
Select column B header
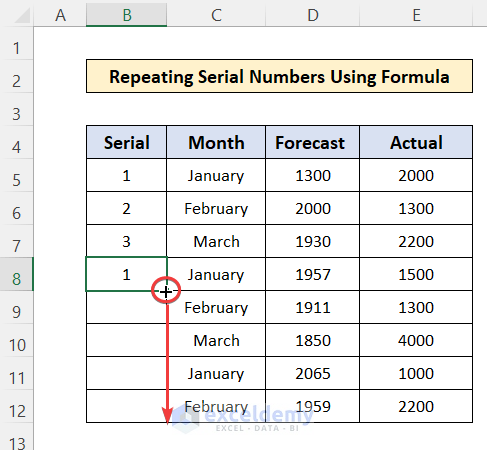[127, 15]
